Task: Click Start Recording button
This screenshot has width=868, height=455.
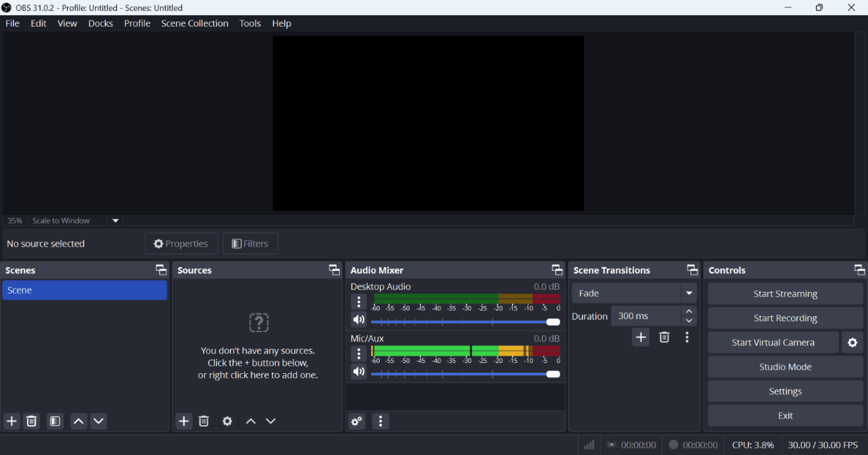Action: 785,318
